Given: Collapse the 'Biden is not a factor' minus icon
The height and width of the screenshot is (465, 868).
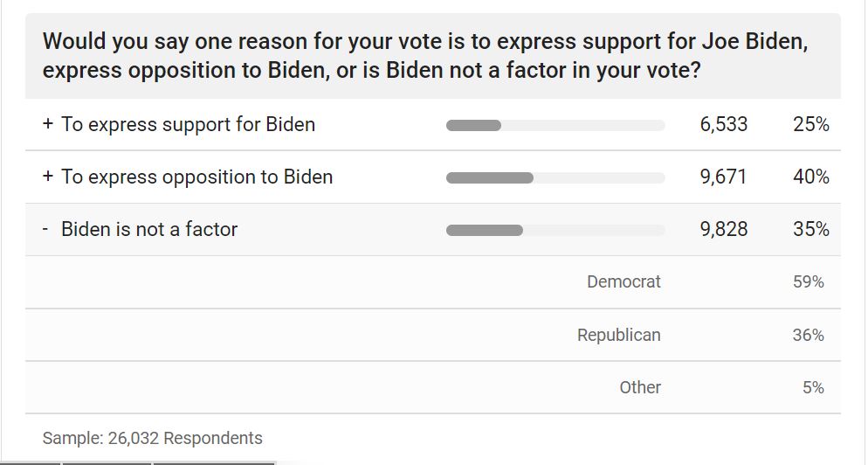Looking at the screenshot, I should pos(45,230).
